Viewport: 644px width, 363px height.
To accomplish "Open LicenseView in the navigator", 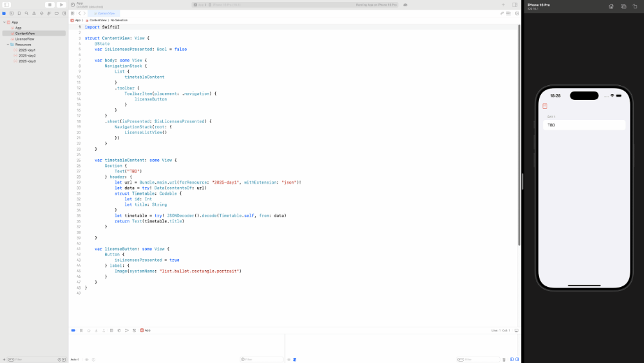I will (24, 39).
